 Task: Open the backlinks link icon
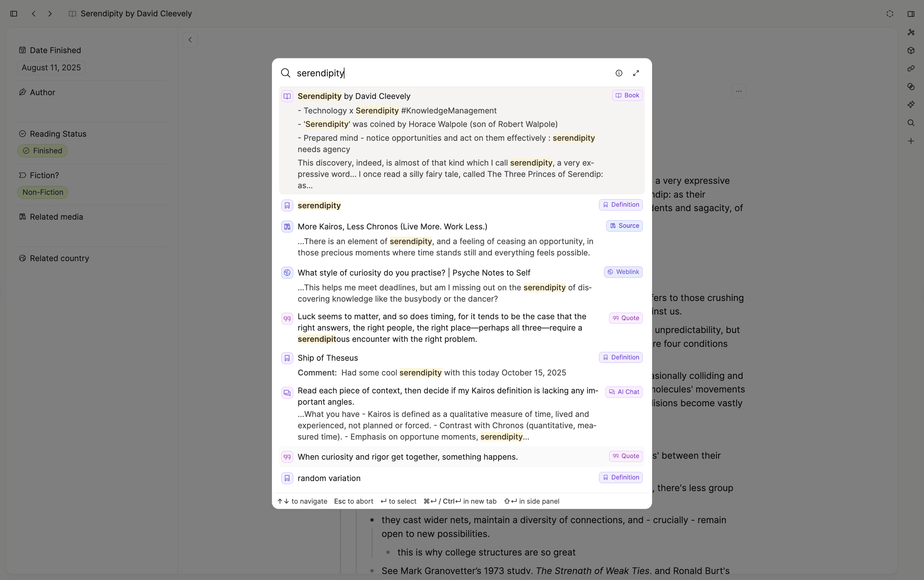point(911,68)
